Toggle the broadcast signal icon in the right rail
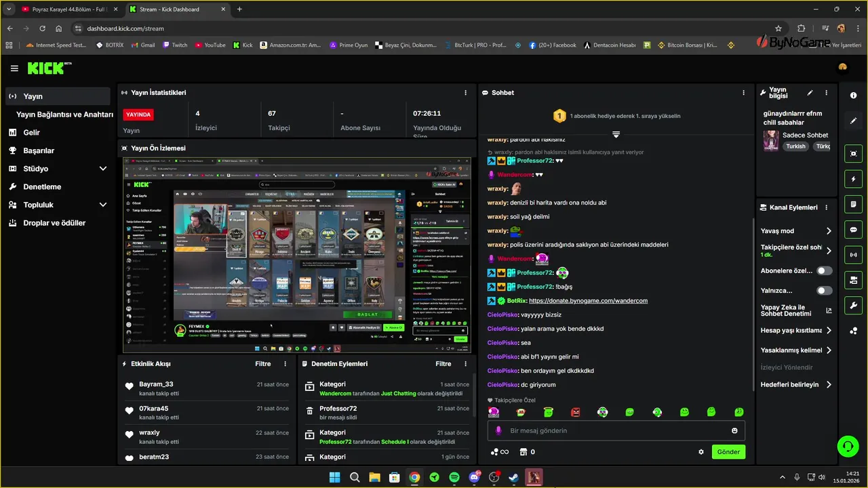The width and height of the screenshot is (868, 488). [x=853, y=255]
